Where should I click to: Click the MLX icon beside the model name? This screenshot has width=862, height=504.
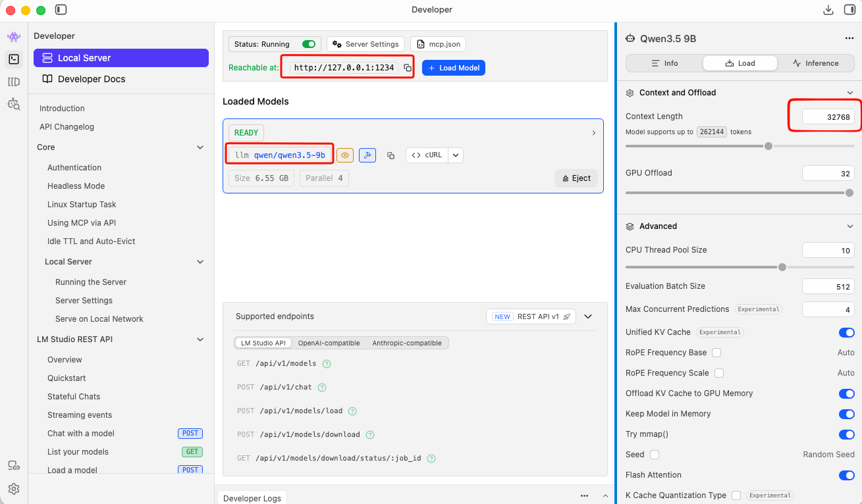(367, 155)
